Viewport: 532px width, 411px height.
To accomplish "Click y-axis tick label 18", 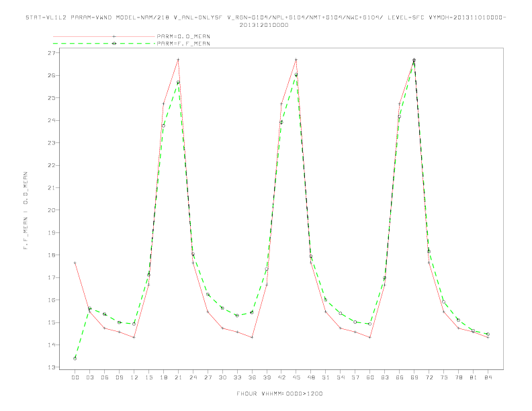I will tap(51, 255).
